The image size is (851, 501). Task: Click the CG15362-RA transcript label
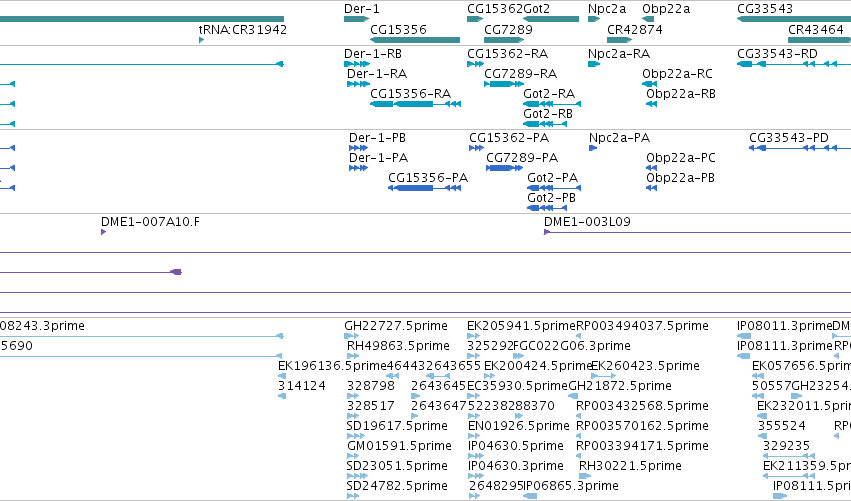507,54
